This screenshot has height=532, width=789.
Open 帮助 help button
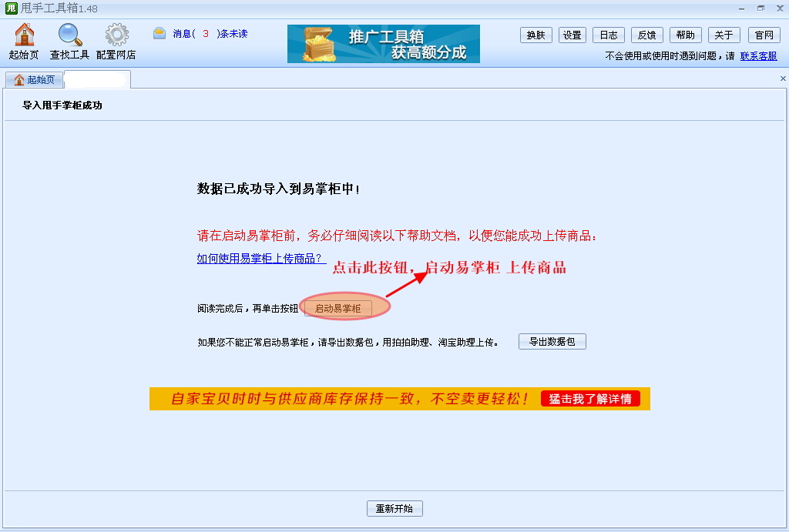click(685, 35)
